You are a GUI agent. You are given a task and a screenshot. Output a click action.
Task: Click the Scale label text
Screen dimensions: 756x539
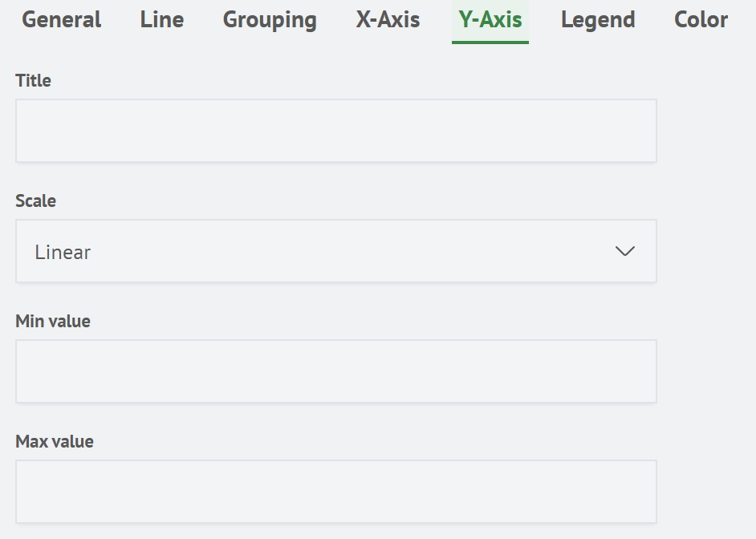pos(36,201)
